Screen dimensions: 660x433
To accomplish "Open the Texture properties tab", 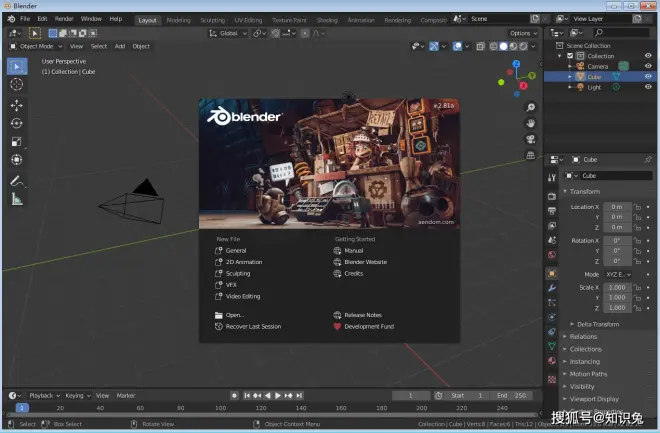I will [x=552, y=380].
